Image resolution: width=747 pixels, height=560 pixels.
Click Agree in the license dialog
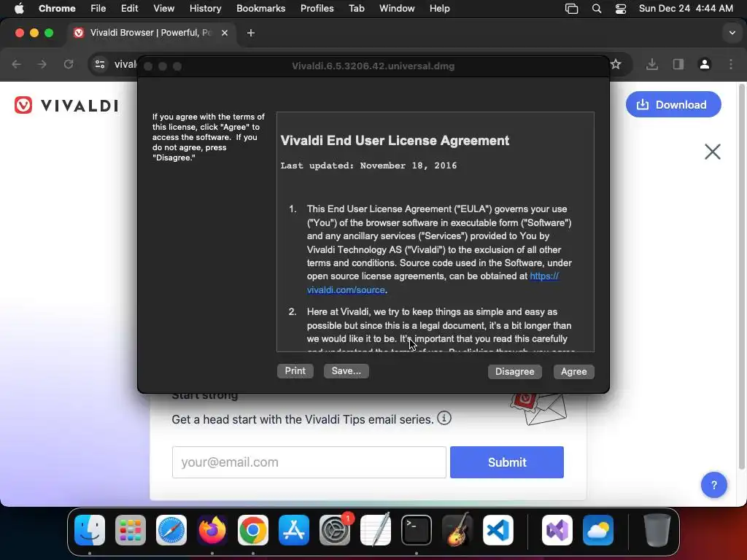coord(573,371)
